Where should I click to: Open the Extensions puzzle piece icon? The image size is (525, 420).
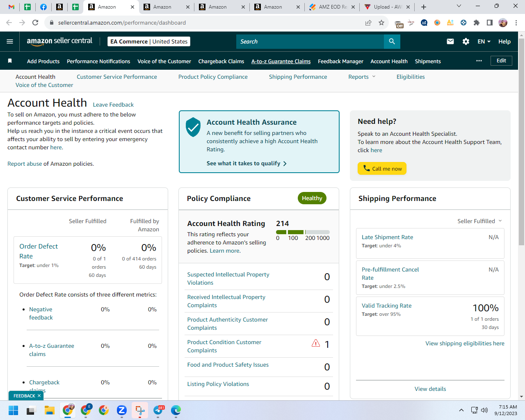click(477, 23)
